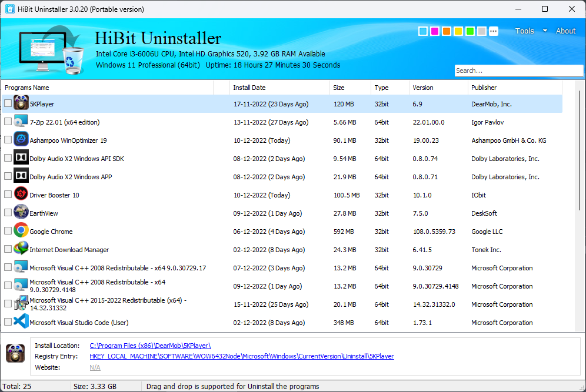
Task: Click the Ashampoo GmbH & Co. KG publisher
Action: [x=509, y=140]
